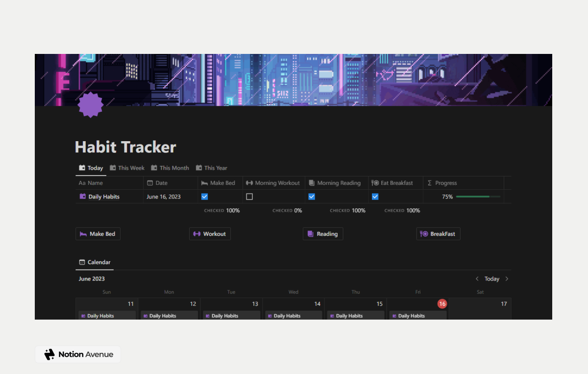Click the Notion Avenue logo icon
The width and height of the screenshot is (588, 374).
pos(49,354)
